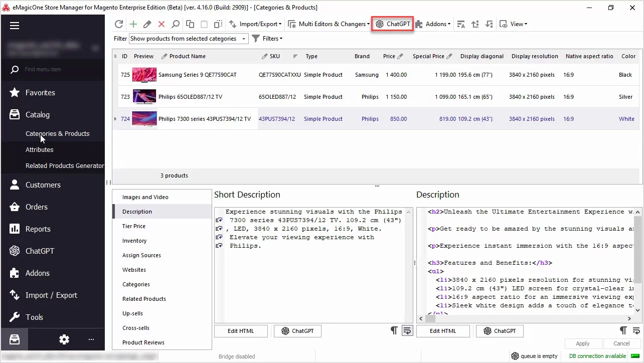The width and height of the screenshot is (644, 363).
Task: Open Related Products tab
Action: pos(162,299)
